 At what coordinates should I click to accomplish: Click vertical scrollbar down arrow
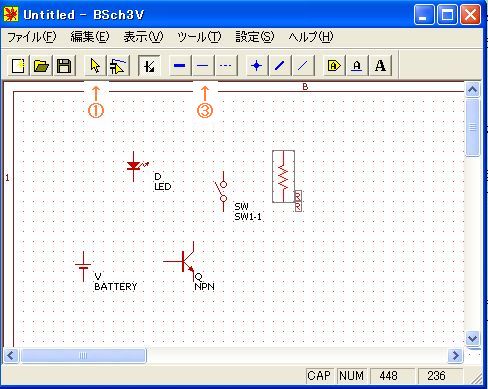click(x=472, y=338)
